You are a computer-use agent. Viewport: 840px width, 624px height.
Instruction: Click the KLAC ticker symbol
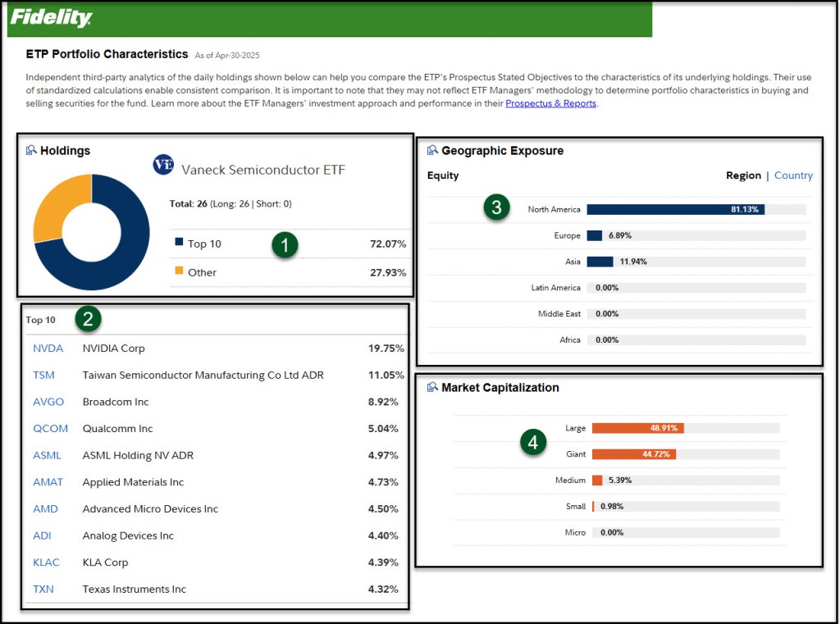tap(46, 563)
